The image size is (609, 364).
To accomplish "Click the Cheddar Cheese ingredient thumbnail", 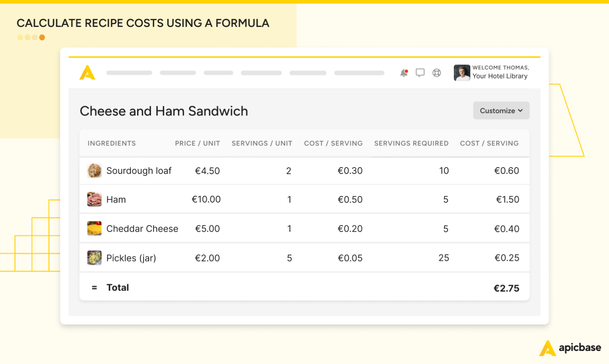I will click(x=94, y=228).
